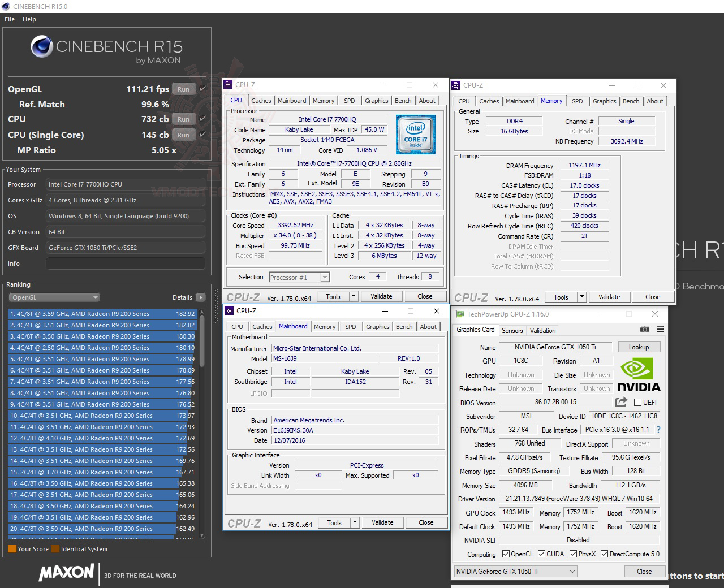Toggle the CPU (Single Core) test checkmark
Image resolution: width=724 pixels, height=588 pixels.
tap(202, 135)
